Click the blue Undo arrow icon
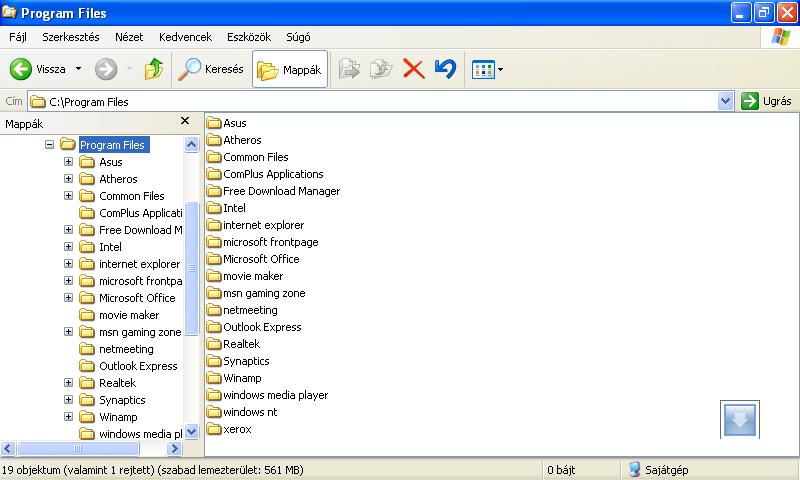 point(445,69)
